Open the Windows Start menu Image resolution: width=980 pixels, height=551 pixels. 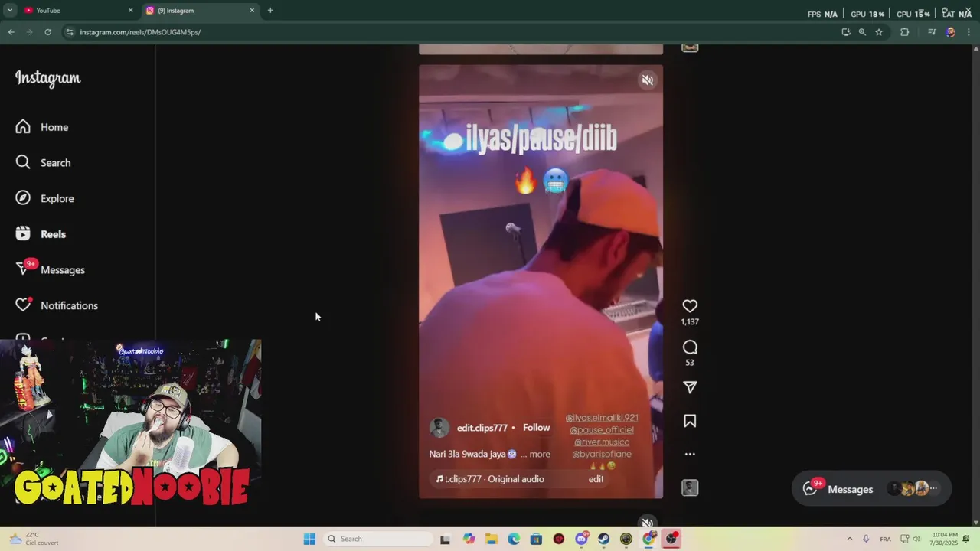coord(309,539)
